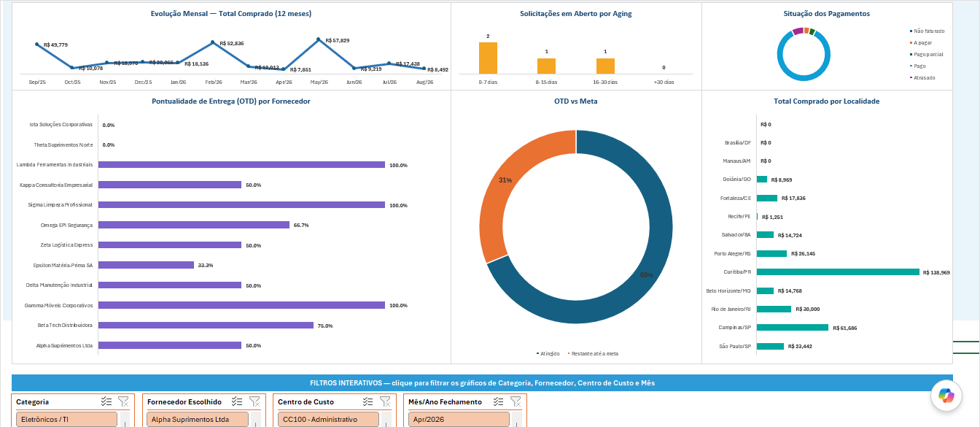Click the Pago parcial legend entry
This screenshot has width=980, height=427.
(926, 55)
